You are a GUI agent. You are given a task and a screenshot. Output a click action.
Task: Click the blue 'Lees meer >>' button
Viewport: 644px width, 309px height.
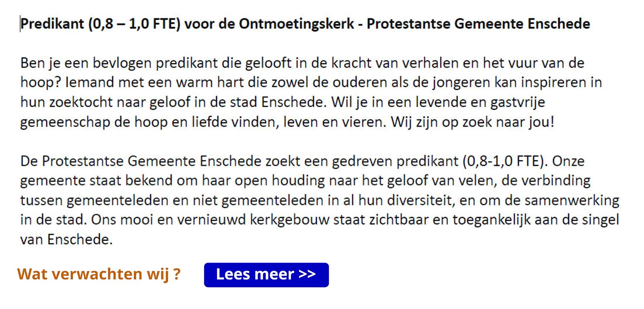pos(266,275)
